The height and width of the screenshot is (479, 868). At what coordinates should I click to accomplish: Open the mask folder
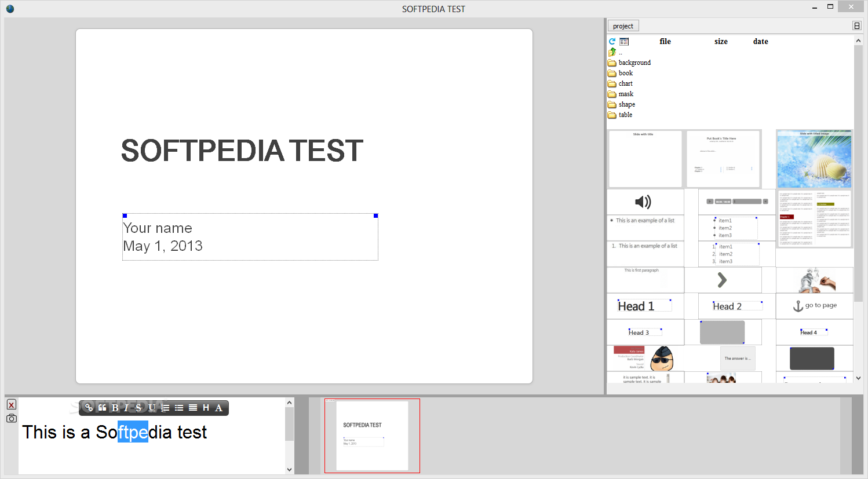(621, 94)
